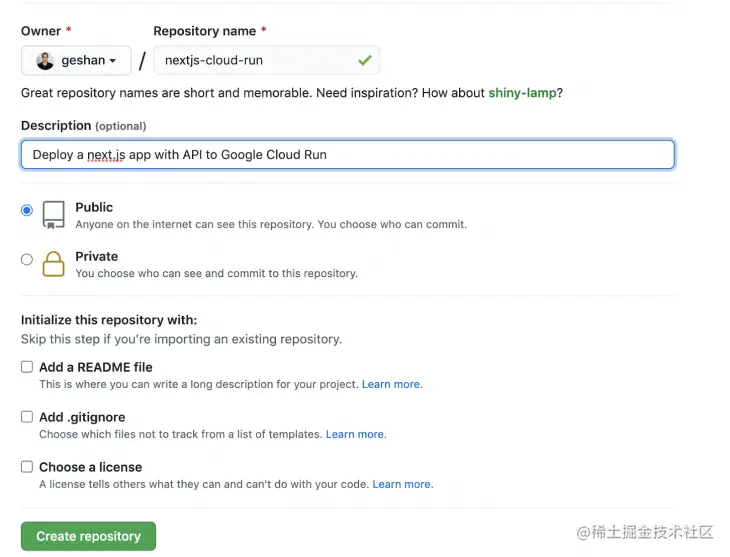Viewport: 730px width, 557px height.
Task: Click the Owner field label
Action: coord(41,31)
